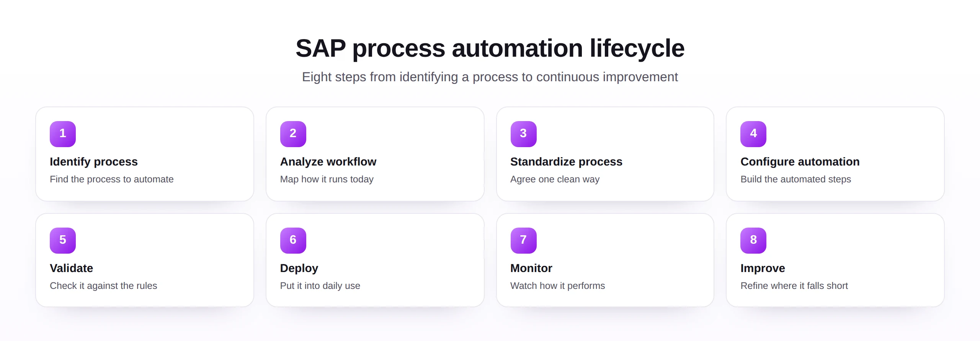The image size is (980, 341).
Task: Click the purple step 1 badge
Action: [x=63, y=134]
